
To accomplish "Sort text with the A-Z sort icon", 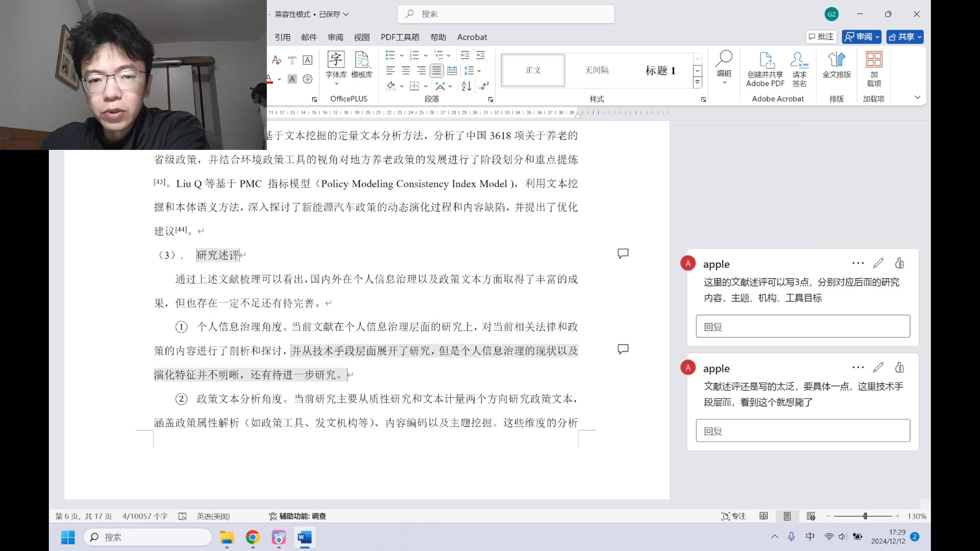I will pos(467,87).
